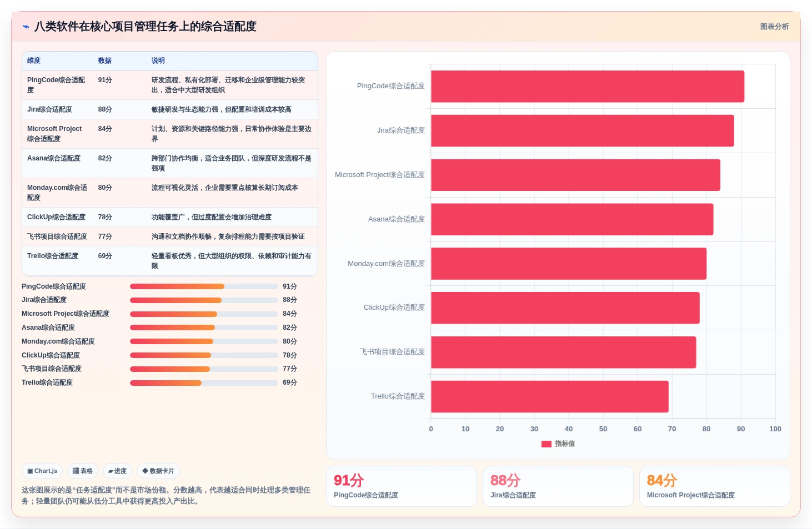Click the Asana综合适配度 chart axis label

click(x=397, y=219)
